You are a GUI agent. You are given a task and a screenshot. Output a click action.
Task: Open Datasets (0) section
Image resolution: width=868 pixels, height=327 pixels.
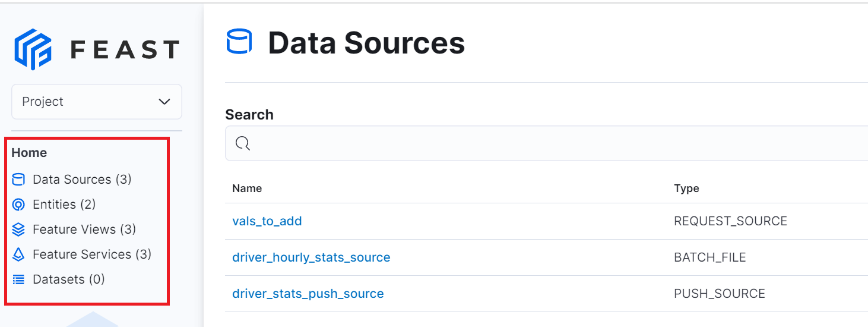(69, 279)
